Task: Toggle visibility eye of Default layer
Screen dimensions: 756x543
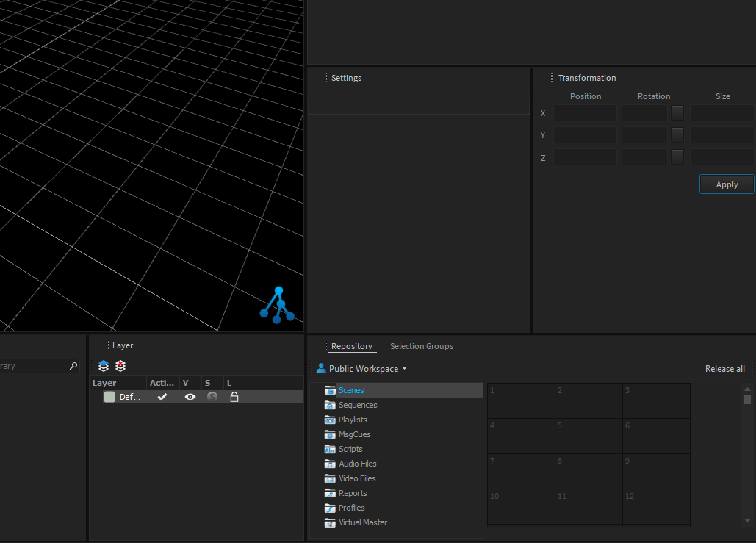Action: pyautogui.click(x=190, y=397)
